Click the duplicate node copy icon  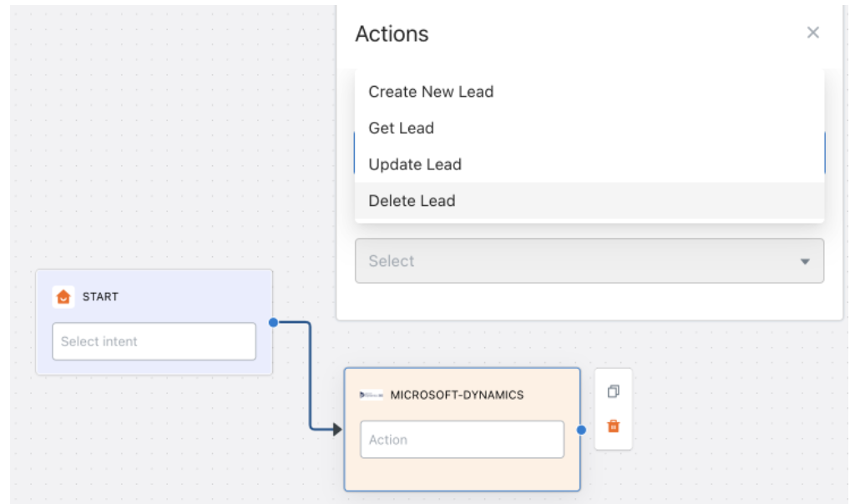tap(613, 391)
